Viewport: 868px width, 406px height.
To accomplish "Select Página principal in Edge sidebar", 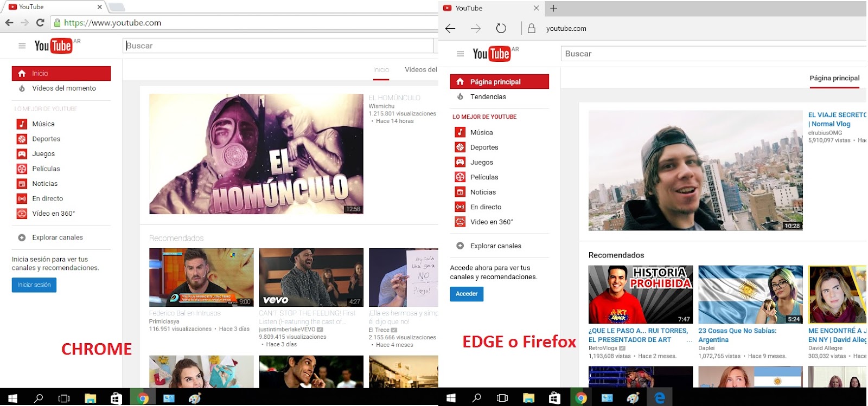I will [x=500, y=82].
